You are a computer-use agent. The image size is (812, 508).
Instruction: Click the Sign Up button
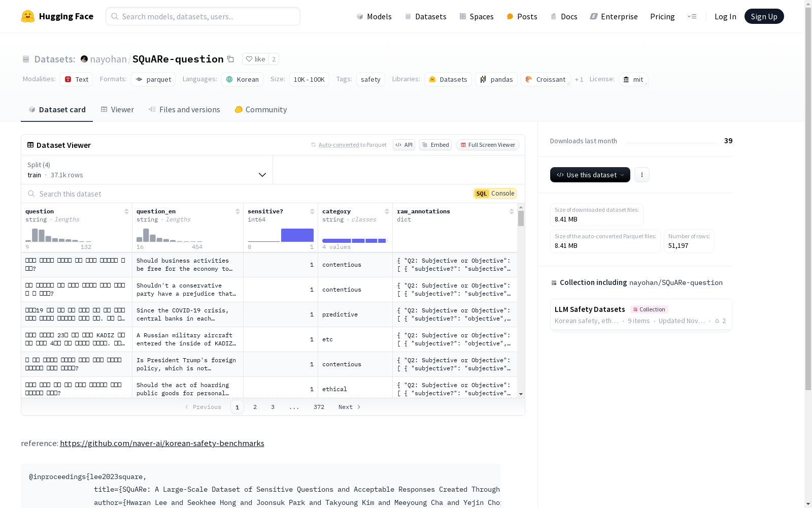tap(764, 16)
